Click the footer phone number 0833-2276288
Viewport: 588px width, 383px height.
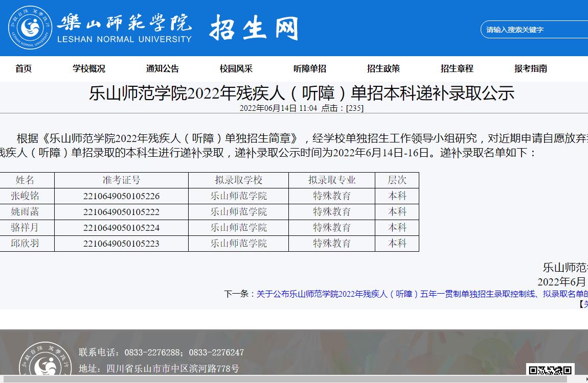[152, 352]
